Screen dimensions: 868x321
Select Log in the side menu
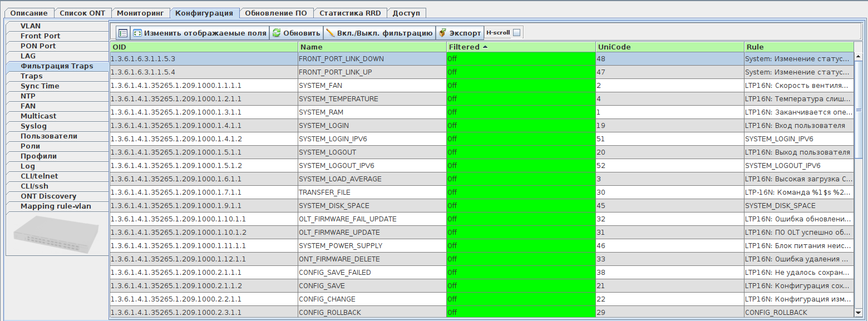point(57,166)
